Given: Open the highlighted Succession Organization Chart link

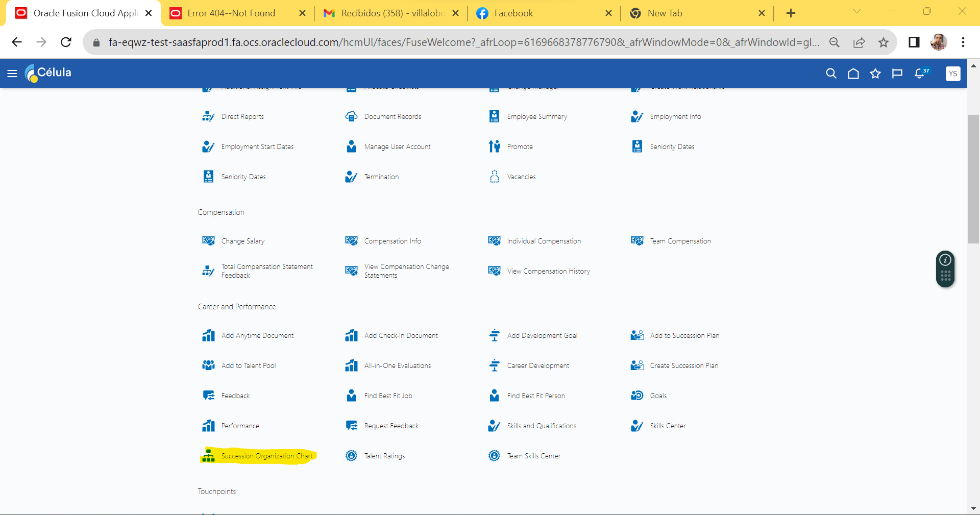Looking at the screenshot, I should (x=266, y=456).
